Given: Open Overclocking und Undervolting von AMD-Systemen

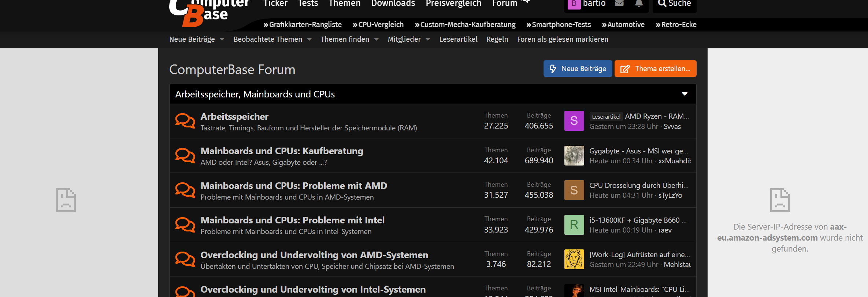Looking at the screenshot, I should pos(314,255).
